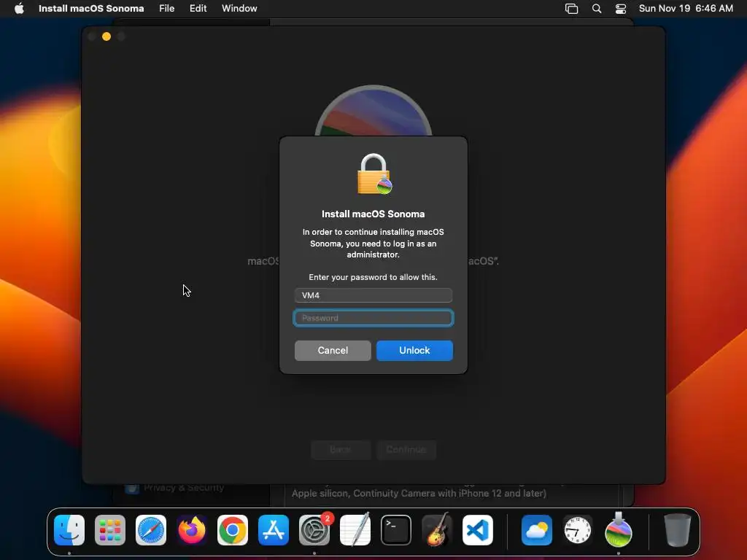Launch Safari from the Dock
Viewport: 747px width, 560px height.
pos(151,530)
